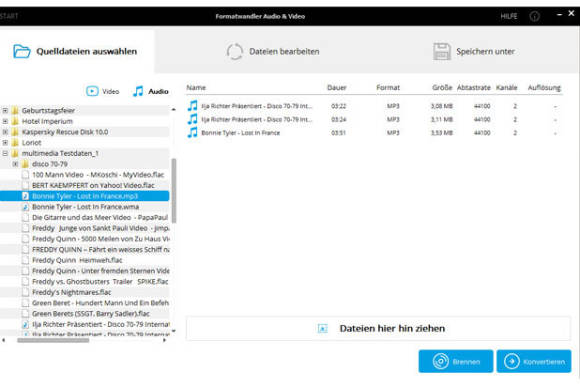This screenshot has width=580, height=388.
Task: Go to the Dateien bearbeiten step
Action: [273, 51]
